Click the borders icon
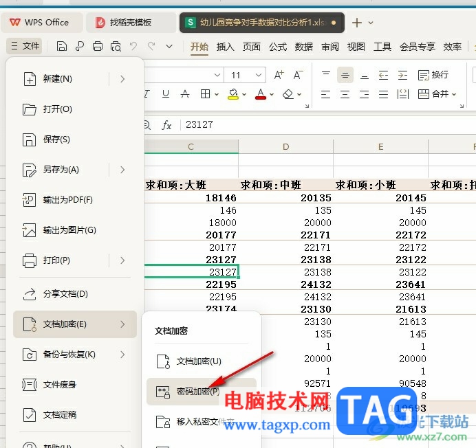This screenshot has height=448, width=476. 205,94
